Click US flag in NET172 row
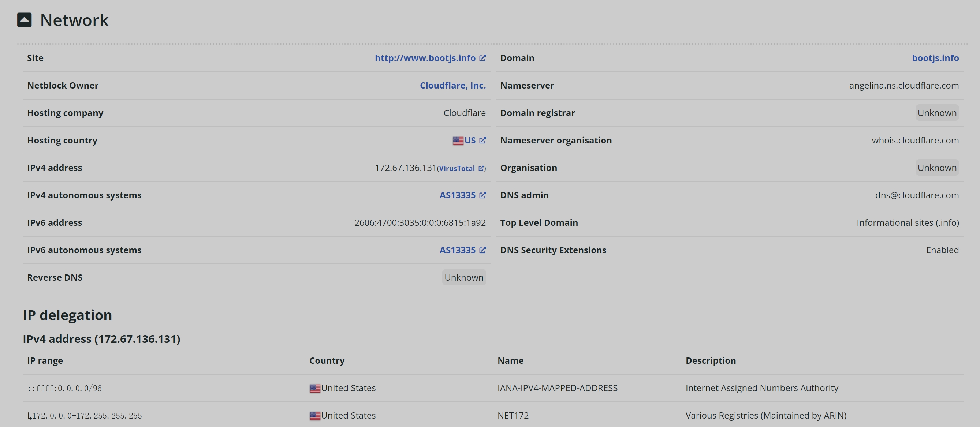The width and height of the screenshot is (980, 427). pyautogui.click(x=315, y=416)
